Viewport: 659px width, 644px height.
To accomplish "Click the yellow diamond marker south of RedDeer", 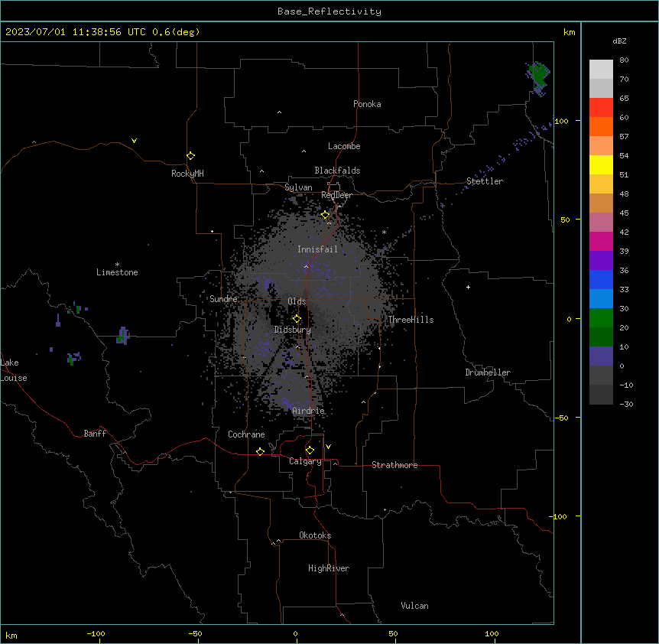I will click(x=326, y=215).
